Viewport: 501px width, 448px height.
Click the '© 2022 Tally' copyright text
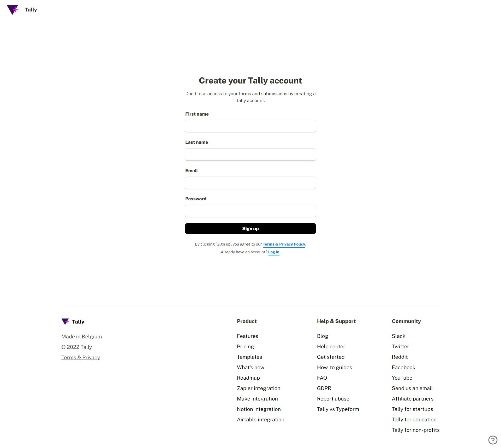[77, 347]
